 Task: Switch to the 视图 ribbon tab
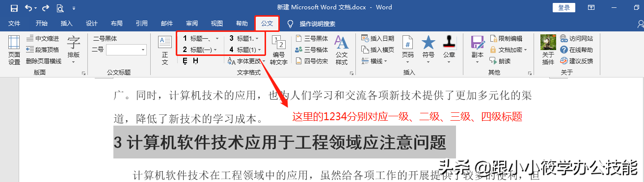[216, 24]
